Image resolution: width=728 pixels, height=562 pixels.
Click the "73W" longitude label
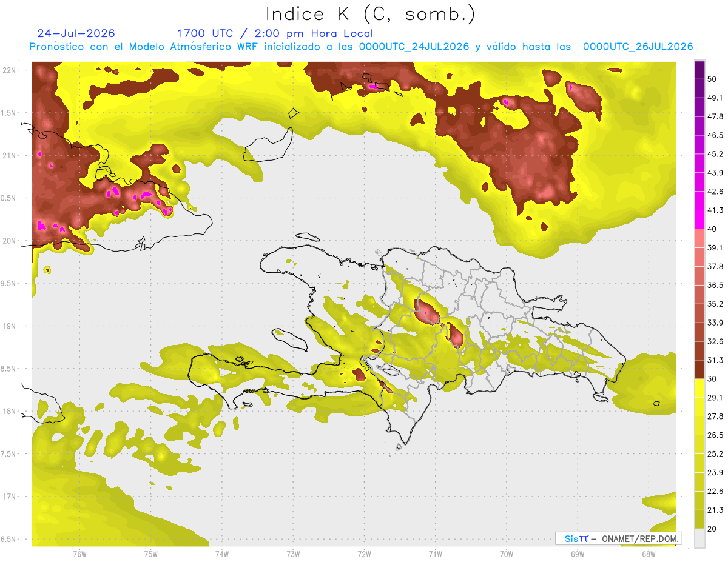pyautogui.click(x=293, y=554)
